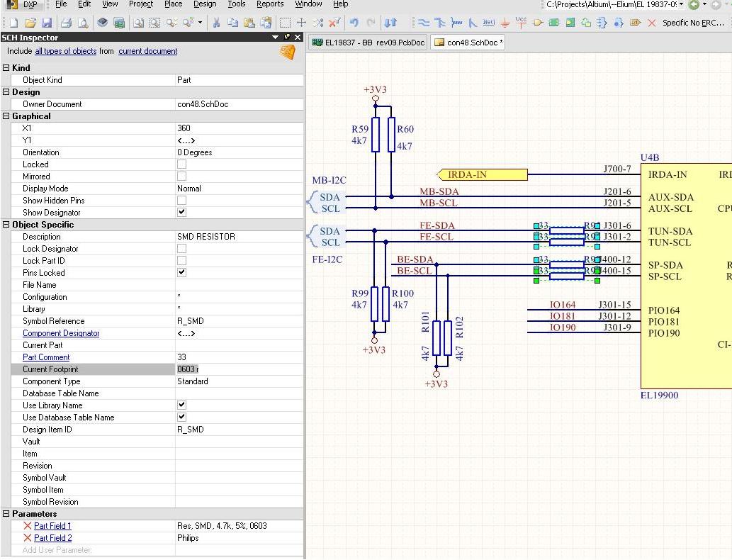This screenshot has width=732, height=560.
Task: Click the 'current document' link
Action: tap(147, 51)
